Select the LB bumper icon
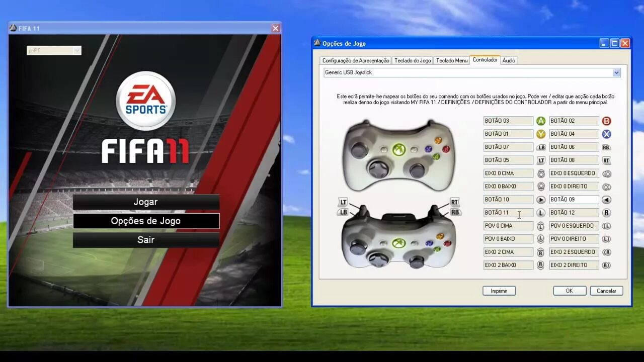The height and width of the screenshot is (362, 644). tap(541, 147)
